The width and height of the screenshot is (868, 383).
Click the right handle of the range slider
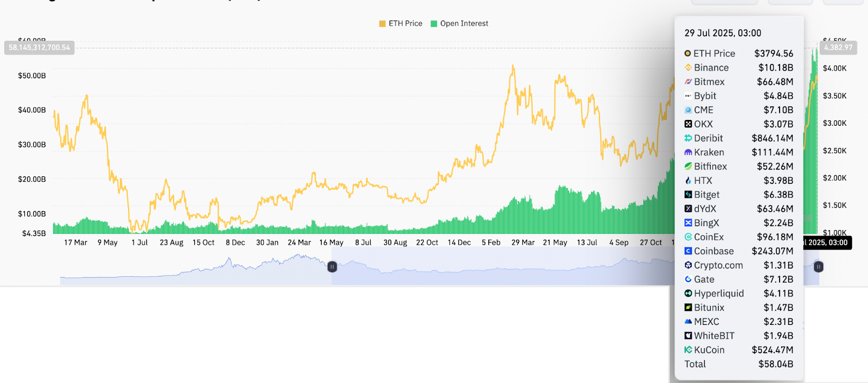819,266
